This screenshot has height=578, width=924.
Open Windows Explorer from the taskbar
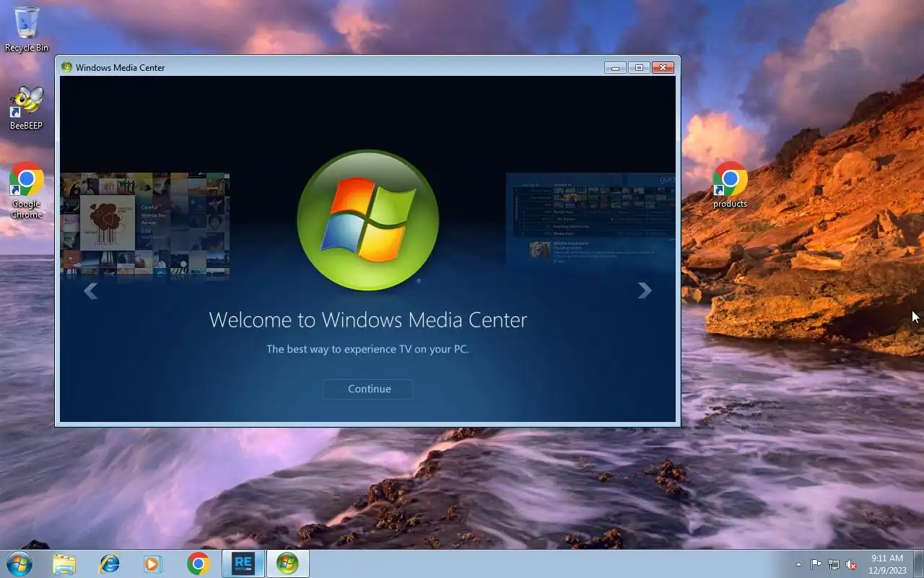pyautogui.click(x=64, y=564)
